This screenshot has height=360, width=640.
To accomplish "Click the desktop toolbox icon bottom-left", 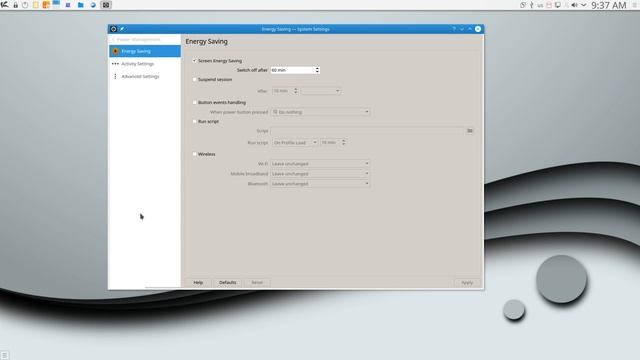I will (4, 355).
